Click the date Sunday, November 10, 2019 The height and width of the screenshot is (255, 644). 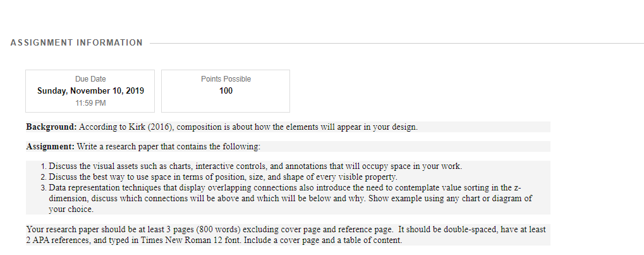(x=90, y=91)
